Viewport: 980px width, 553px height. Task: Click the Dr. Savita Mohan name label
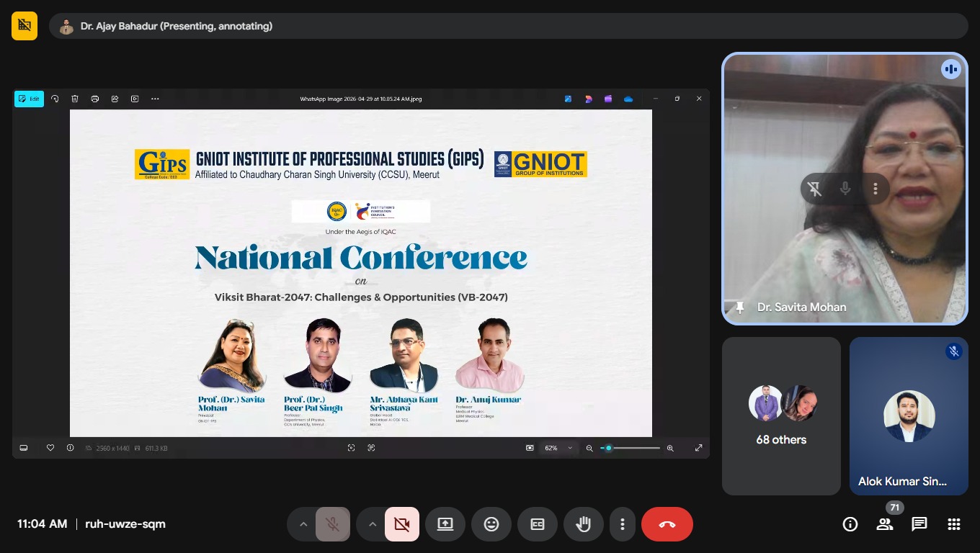coord(801,307)
